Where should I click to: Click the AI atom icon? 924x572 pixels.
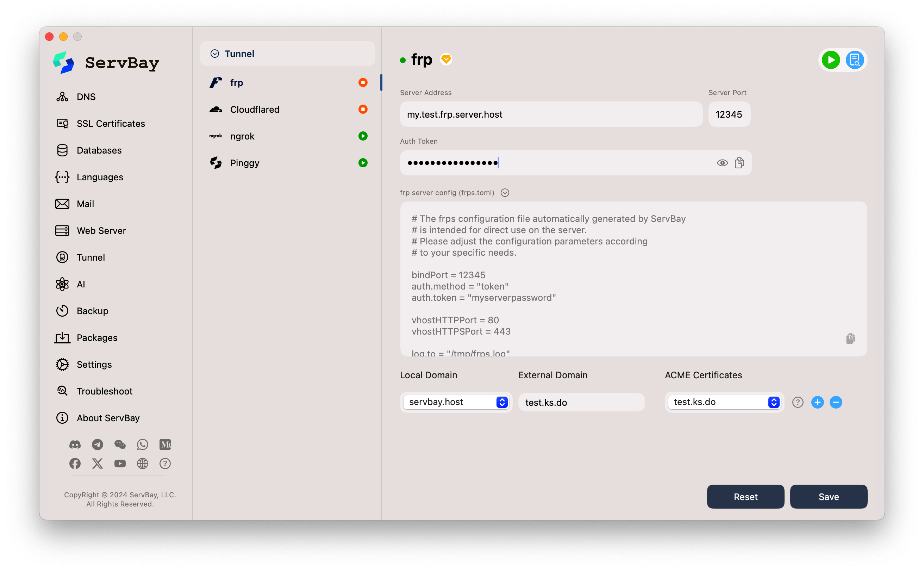(x=62, y=284)
